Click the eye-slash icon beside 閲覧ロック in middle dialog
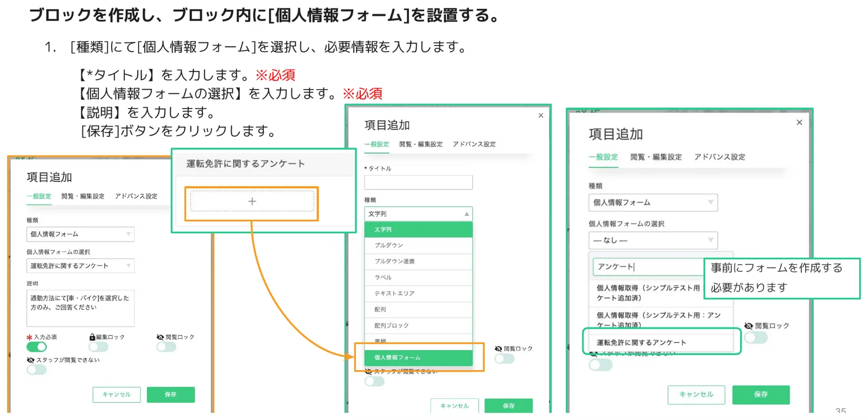 499,348
